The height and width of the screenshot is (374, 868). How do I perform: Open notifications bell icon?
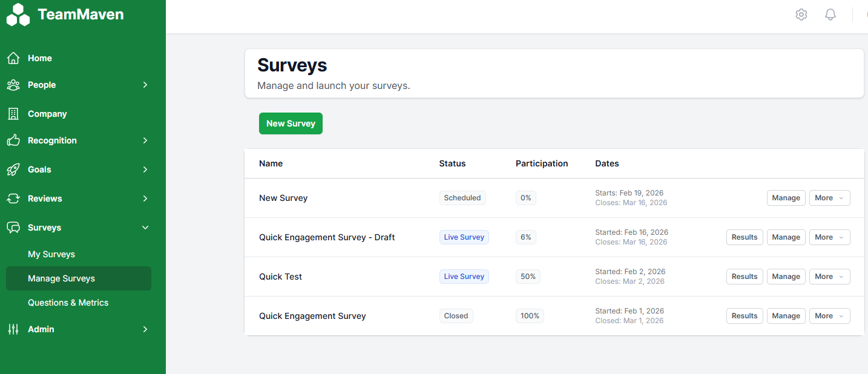[830, 15]
